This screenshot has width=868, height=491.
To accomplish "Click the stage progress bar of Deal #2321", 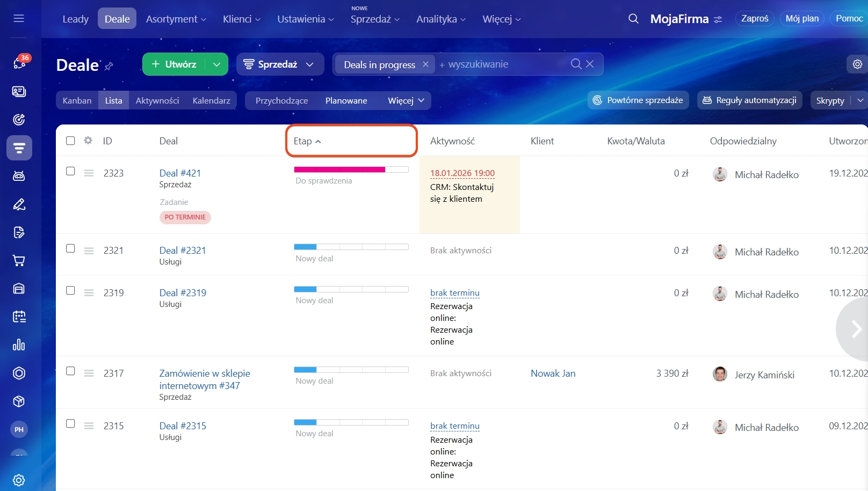I will tap(351, 247).
